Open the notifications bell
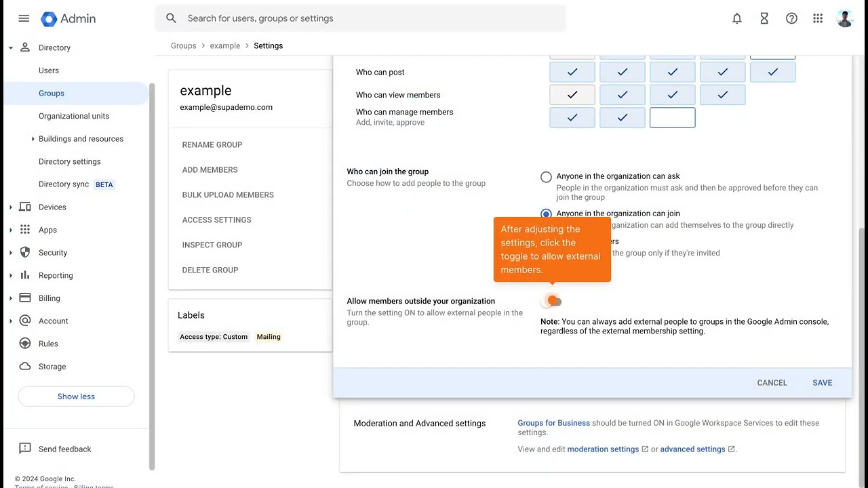Screen dimensions: 868x488 (x=737, y=18)
